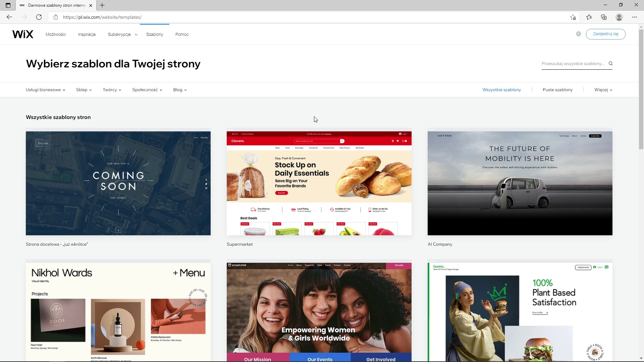The height and width of the screenshot is (362, 644).
Task: Open the browser Favorites star icon
Action: click(589, 17)
